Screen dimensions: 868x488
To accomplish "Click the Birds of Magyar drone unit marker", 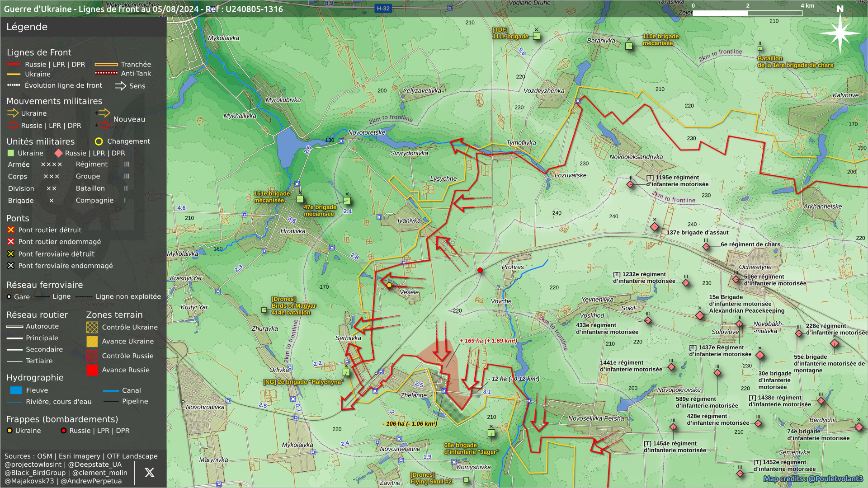I will 264,310.
